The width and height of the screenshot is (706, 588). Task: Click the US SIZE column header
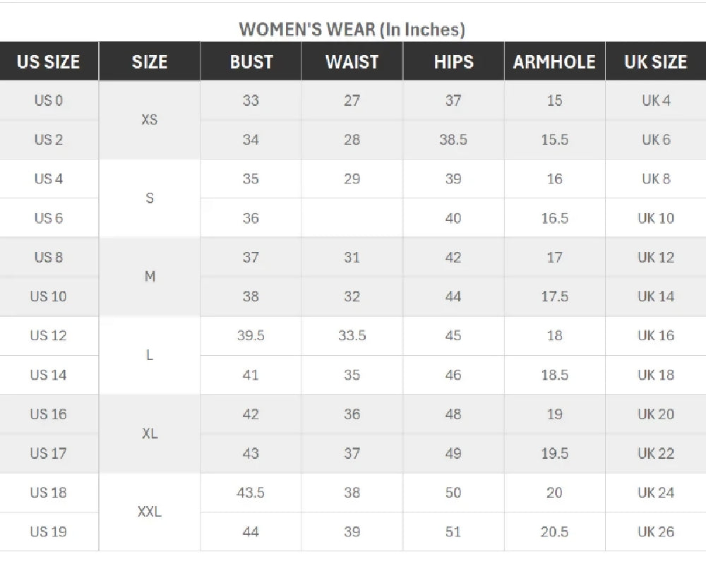[x=49, y=62]
